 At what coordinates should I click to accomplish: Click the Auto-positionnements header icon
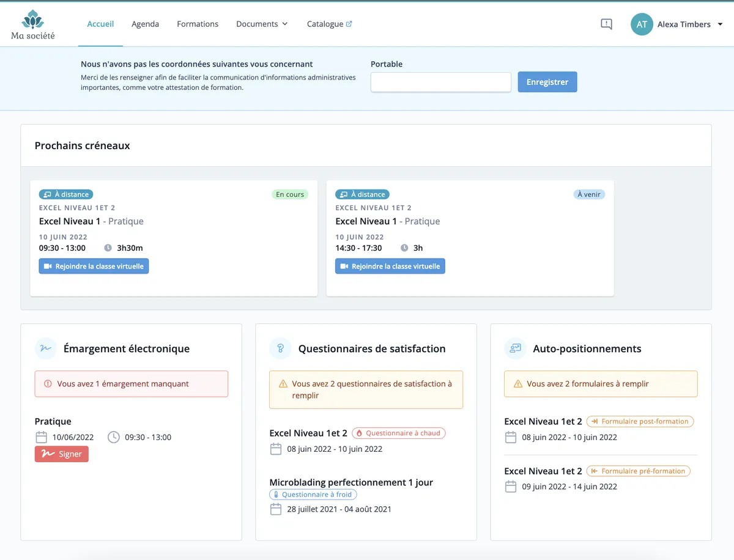tap(515, 348)
